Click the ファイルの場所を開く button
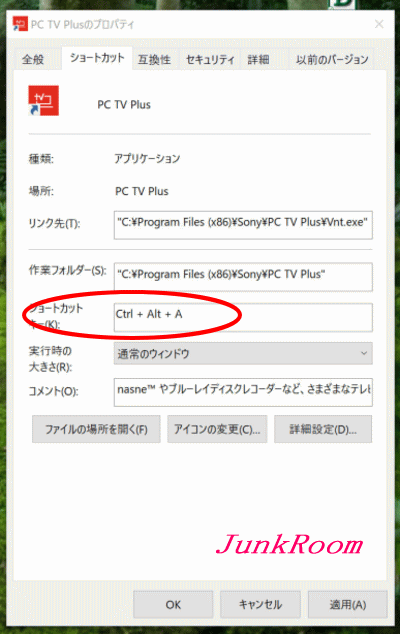The height and width of the screenshot is (634, 400). pos(96,429)
